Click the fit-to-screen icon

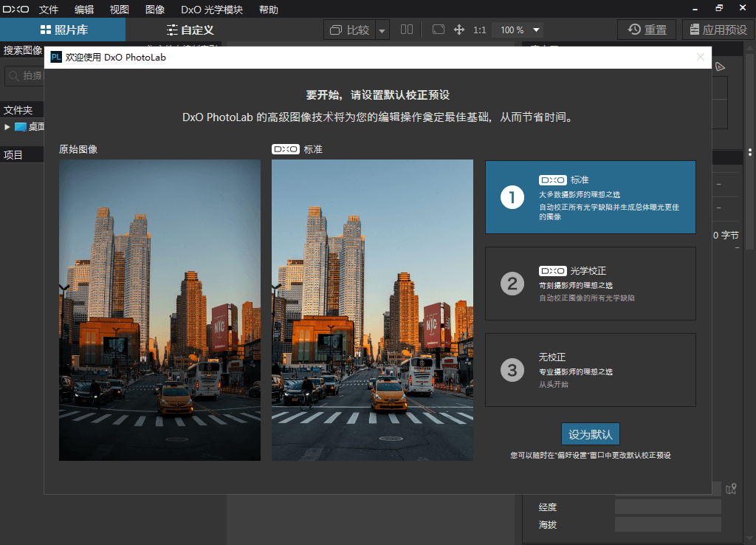[439, 30]
